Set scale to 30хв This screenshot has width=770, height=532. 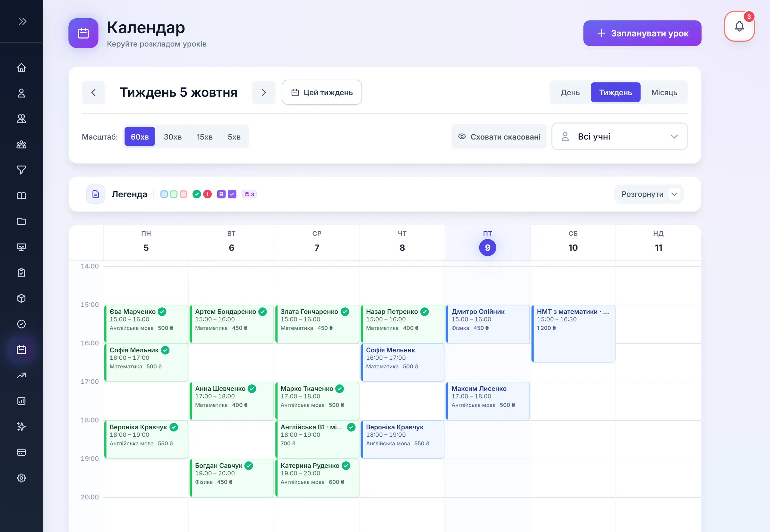(x=173, y=137)
